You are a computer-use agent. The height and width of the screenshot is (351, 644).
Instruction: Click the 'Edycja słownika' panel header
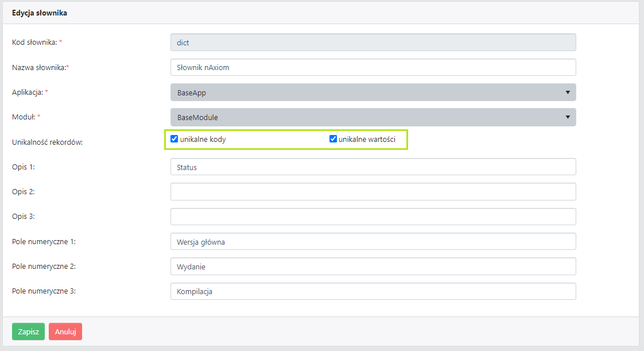[40, 13]
